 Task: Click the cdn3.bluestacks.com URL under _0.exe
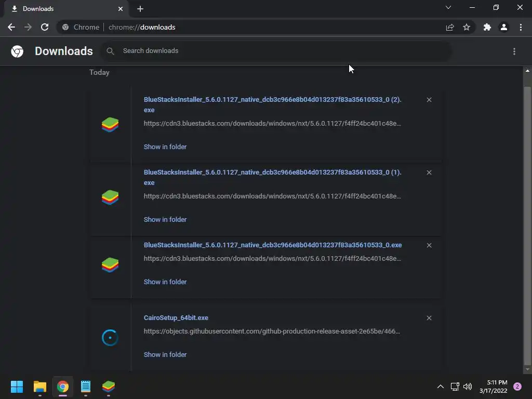[x=272, y=259]
